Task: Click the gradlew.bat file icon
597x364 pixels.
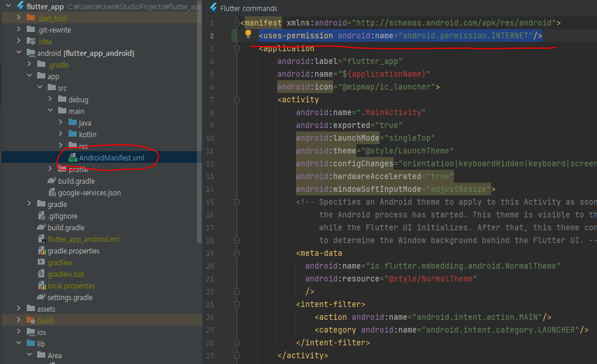Action: click(x=41, y=274)
